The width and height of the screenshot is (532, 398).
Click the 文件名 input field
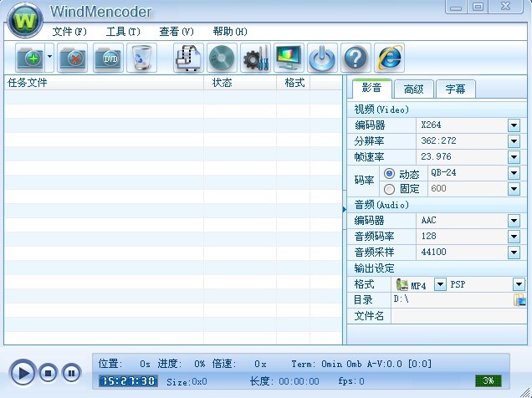(x=458, y=316)
